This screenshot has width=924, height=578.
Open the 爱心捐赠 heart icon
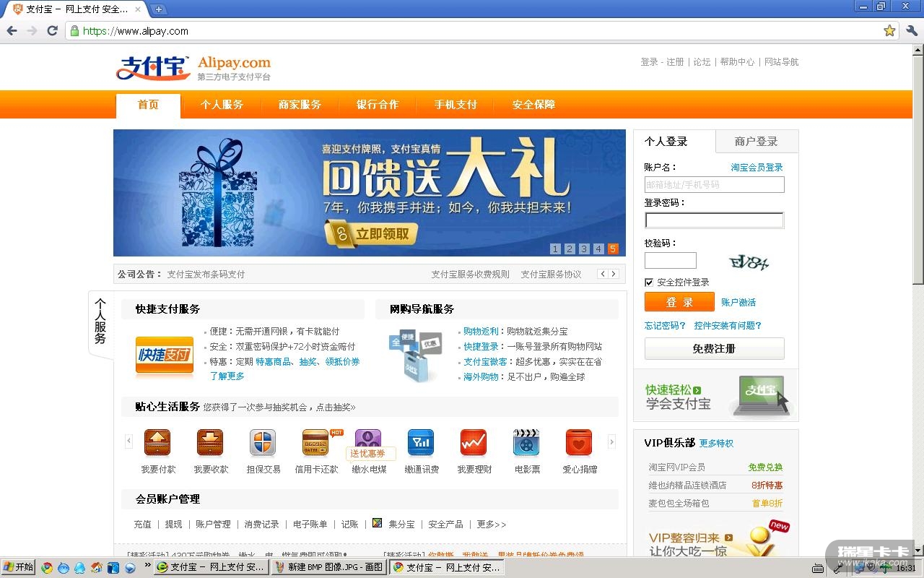point(579,442)
